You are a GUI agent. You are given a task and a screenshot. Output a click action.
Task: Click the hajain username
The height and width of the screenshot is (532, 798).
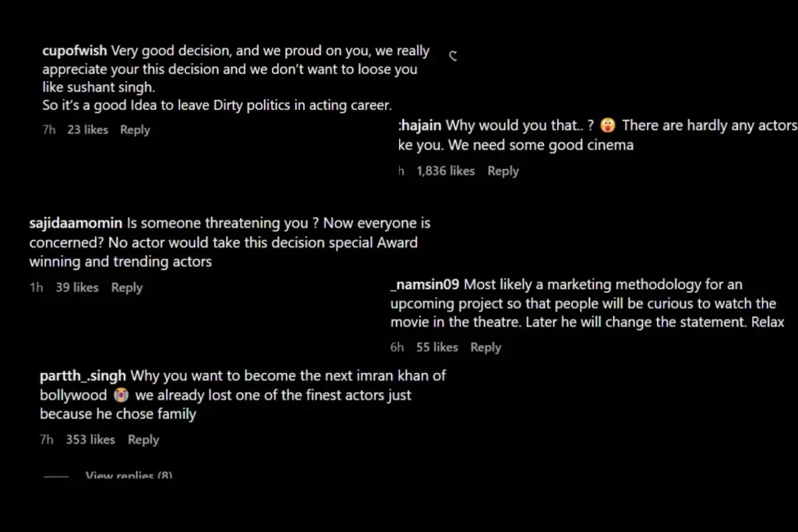pos(420,125)
